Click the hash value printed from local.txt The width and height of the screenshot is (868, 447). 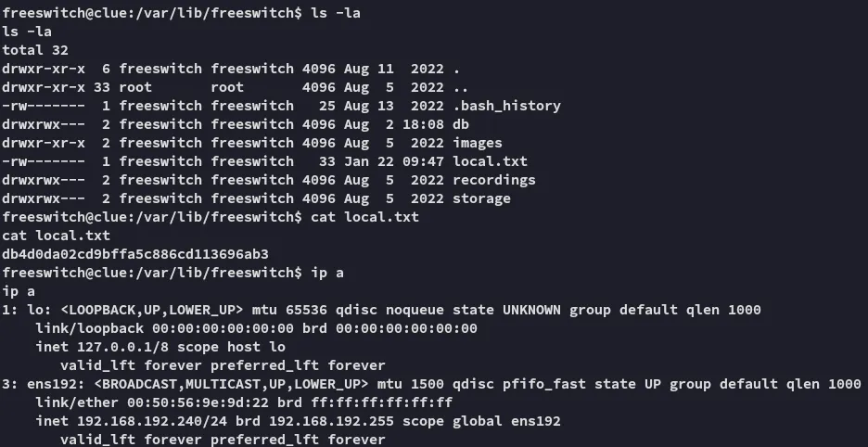pos(135,253)
